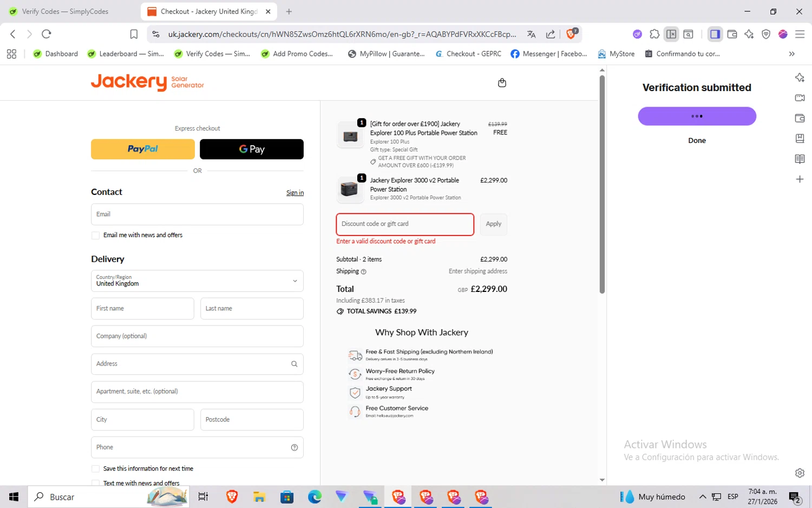This screenshot has height=508, width=812.
Task: Open the browser hamburger menu
Action: [x=800, y=34]
